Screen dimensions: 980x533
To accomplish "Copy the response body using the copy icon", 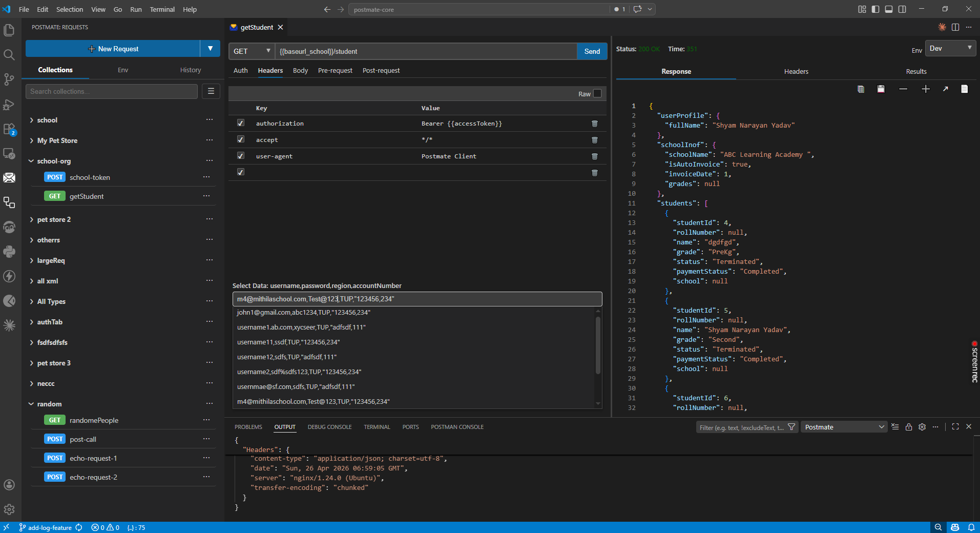I will click(861, 89).
